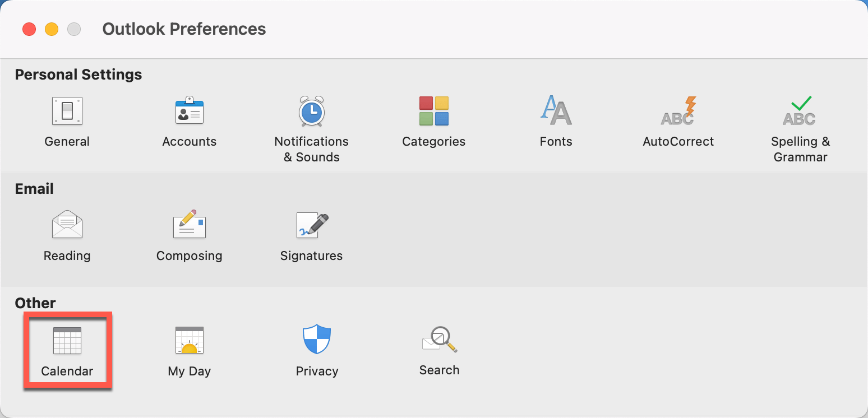
Task: Click the Personal Settings section header
Action: [78, 74]
